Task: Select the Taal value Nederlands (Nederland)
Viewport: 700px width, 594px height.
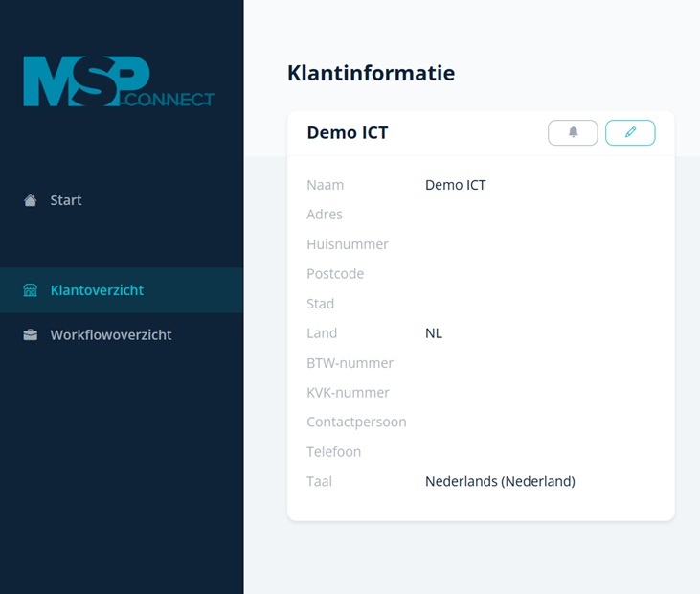Action: (x=500, y=482)
